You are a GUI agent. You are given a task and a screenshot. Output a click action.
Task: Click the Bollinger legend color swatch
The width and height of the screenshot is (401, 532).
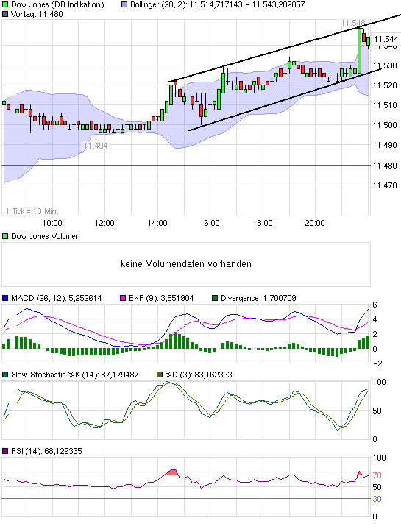pyautogui.click(x=124, y=4)
